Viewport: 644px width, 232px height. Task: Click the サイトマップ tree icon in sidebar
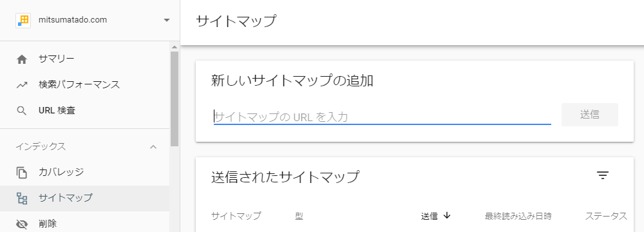[22, 198]
